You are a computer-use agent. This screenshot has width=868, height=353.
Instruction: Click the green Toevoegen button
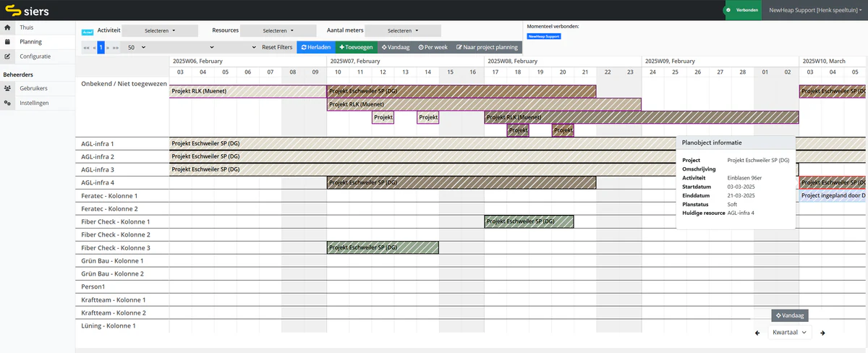coord(356,47)
